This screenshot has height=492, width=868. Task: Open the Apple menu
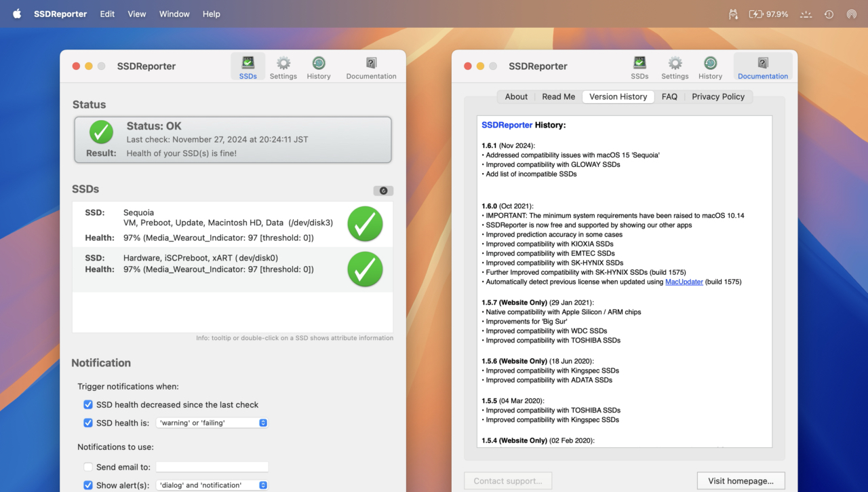pos(17,14)
